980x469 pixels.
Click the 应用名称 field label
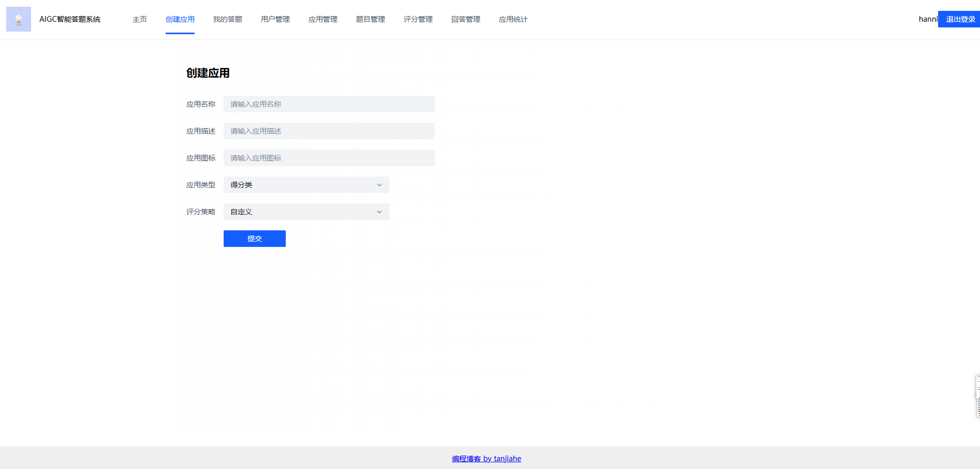[x=201, y=104]
